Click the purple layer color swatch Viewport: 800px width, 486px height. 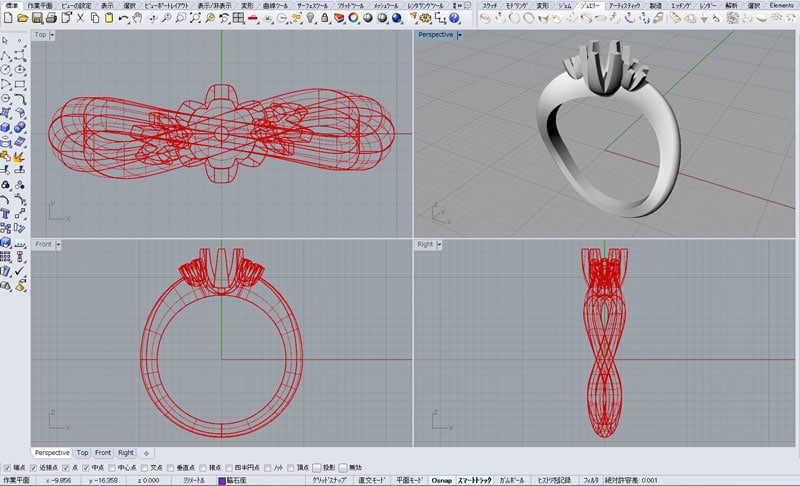pos(223,480)
